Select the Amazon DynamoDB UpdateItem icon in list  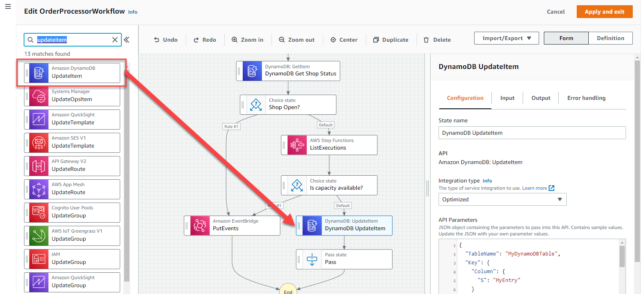[x=39, y=73]
